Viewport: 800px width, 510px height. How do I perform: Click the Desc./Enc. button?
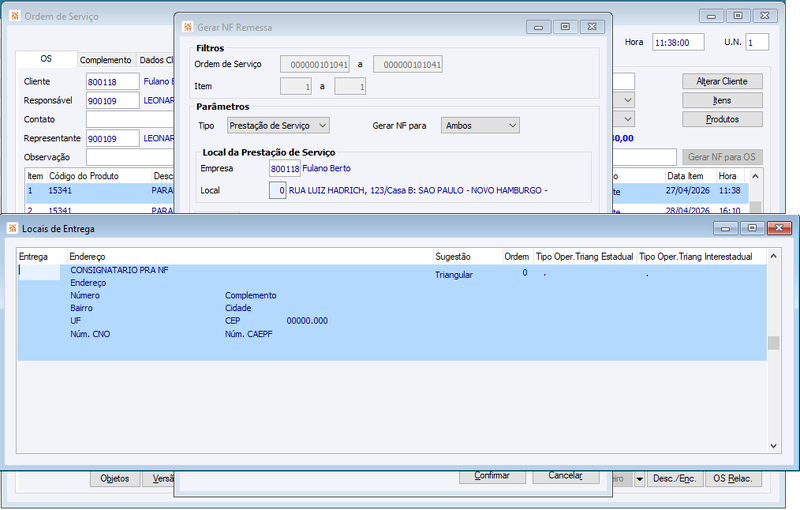[x=674, y=479]
